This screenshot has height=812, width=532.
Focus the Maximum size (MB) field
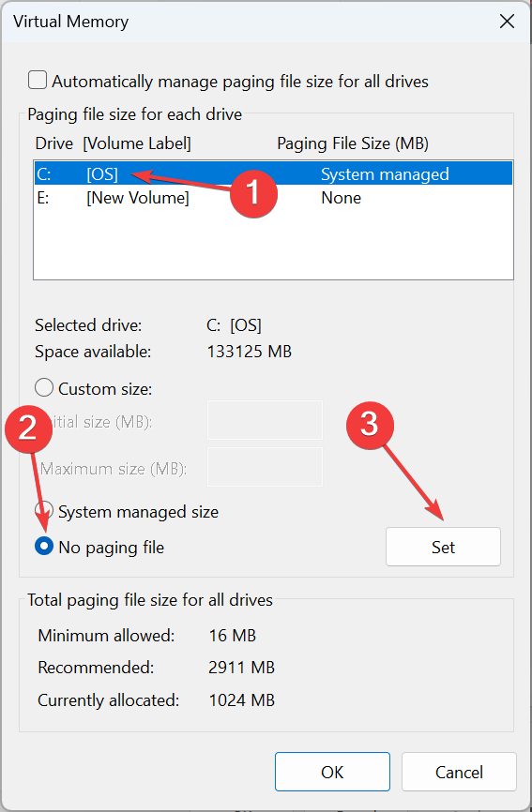point(265,467)
